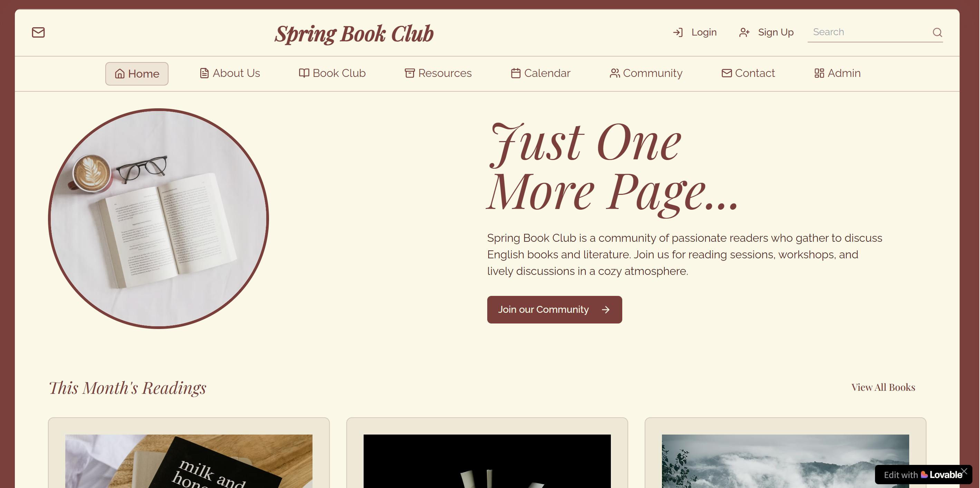Click the document icon beside About Us

point(204,73)
